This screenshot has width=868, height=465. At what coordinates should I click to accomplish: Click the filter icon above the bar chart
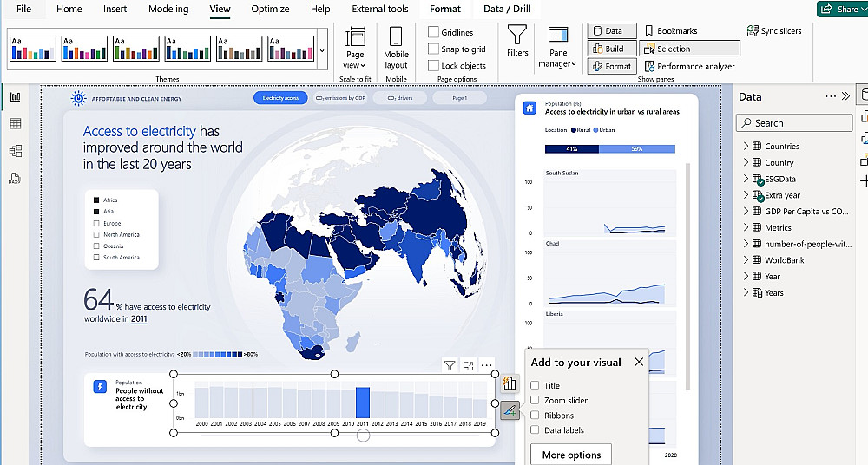[x=450, y=365]
